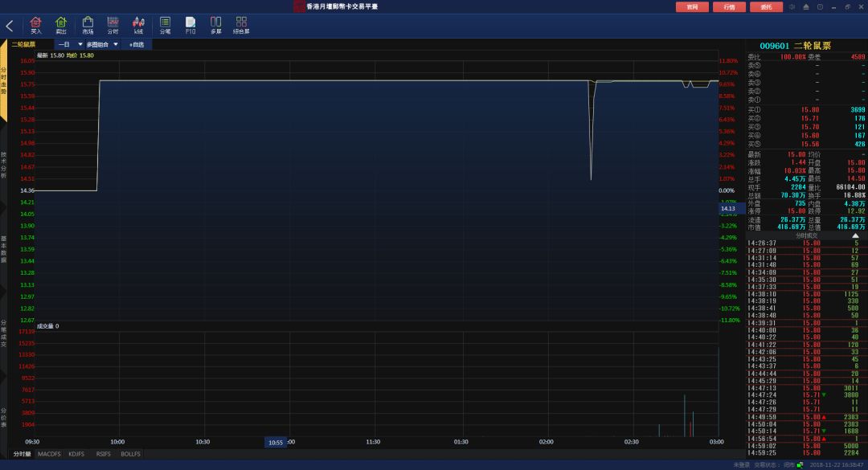Click the 官网 official site button
This screenshot has height=470, width=868.
[692, 6]
